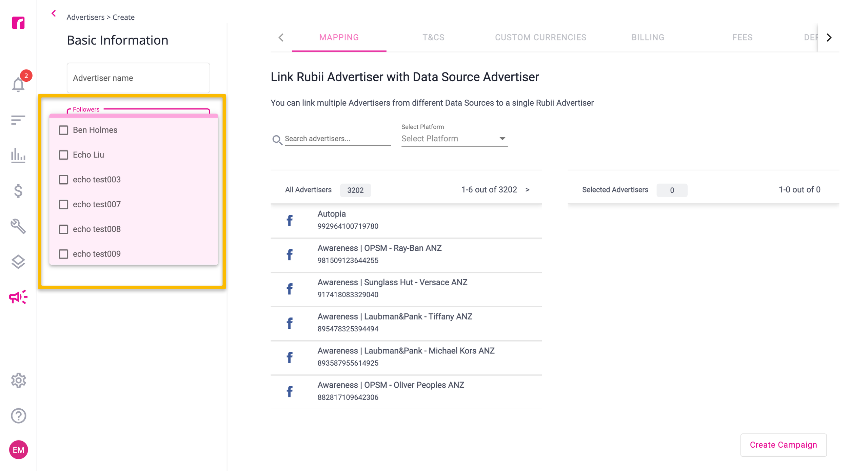Viewport: 868px width, 471px height.
Task: Open the wrench tools icon
Action: tap(18, 226)
